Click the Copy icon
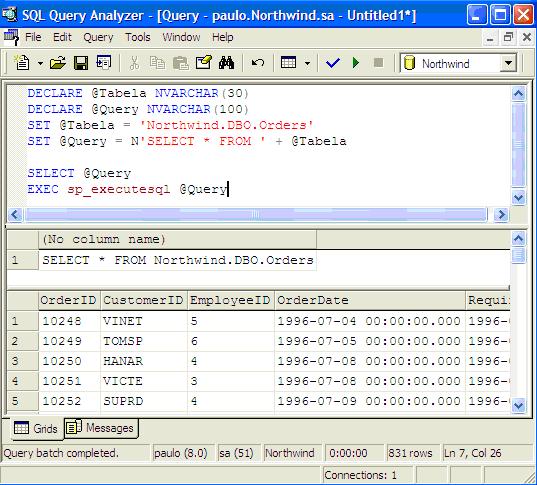This screenshot has width=537, height=485. [x=157, y=63]
